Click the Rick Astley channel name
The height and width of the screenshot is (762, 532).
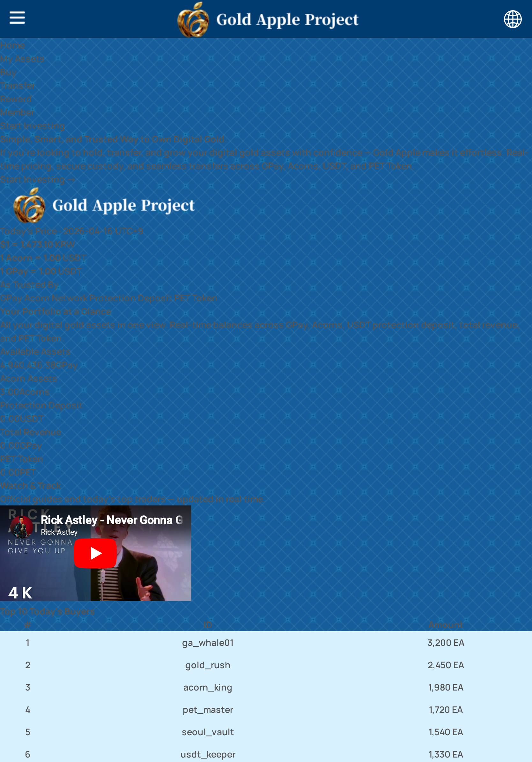click(59, 532)
